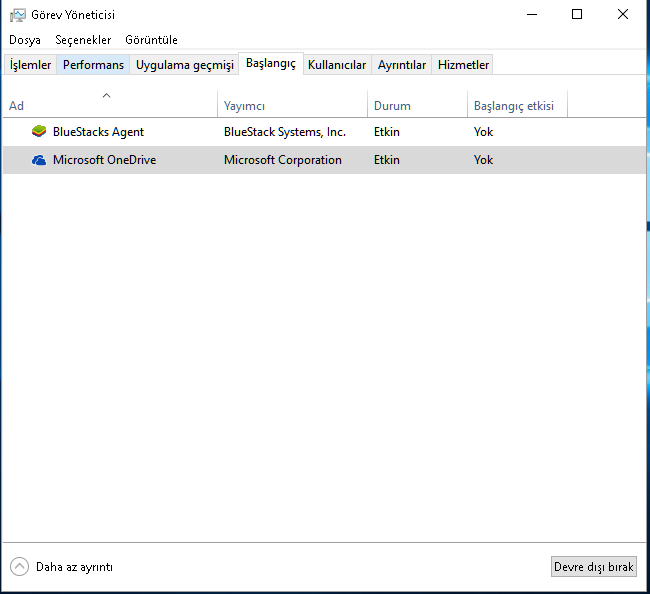The image size is (650, 594).
Task: Open the Seçenekler menu
Action: point(83,40)
